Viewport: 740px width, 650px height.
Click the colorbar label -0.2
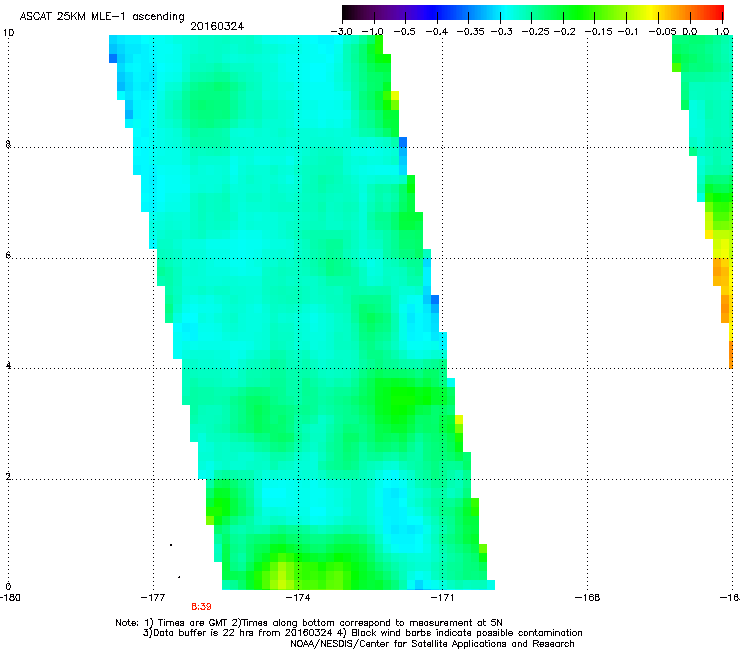click(565, 32)
